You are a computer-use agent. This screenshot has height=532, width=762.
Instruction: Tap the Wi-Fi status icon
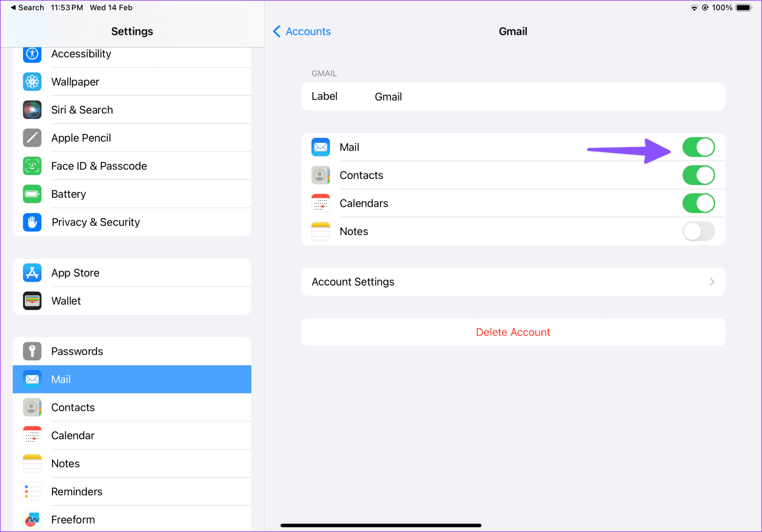tap(694, 8)
